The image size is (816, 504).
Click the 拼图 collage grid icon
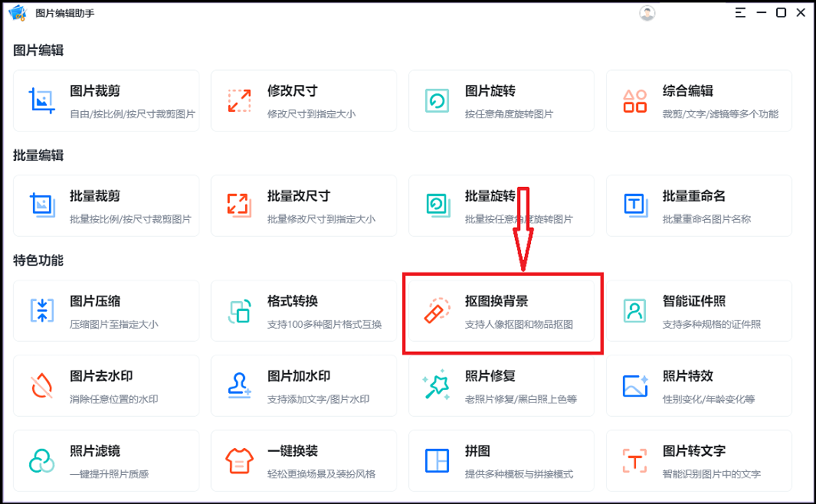point(437,461)
